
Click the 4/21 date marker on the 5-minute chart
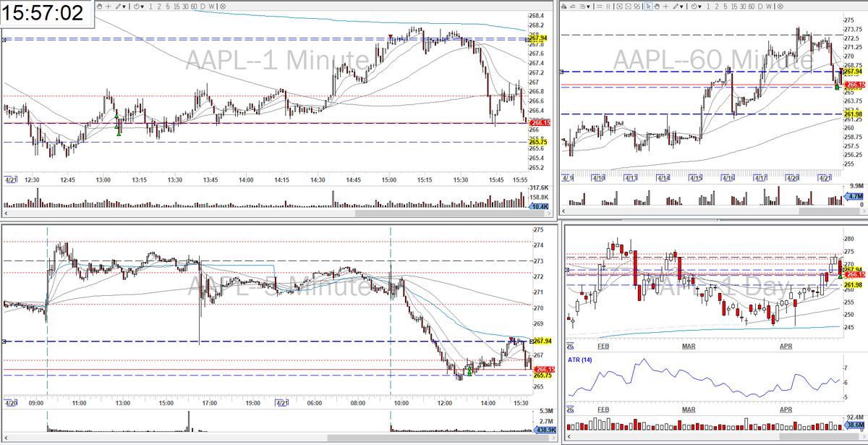pyautogui.click(x=282, y=402)
